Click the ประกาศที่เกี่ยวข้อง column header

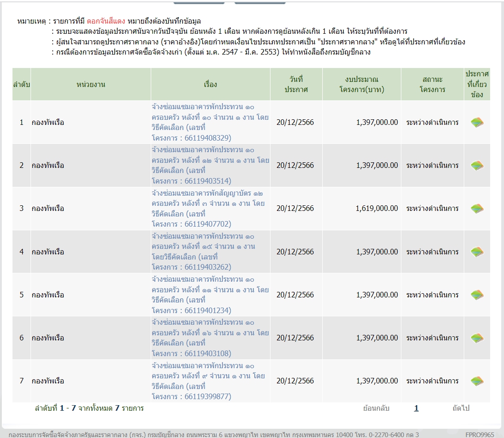[477, 84]
